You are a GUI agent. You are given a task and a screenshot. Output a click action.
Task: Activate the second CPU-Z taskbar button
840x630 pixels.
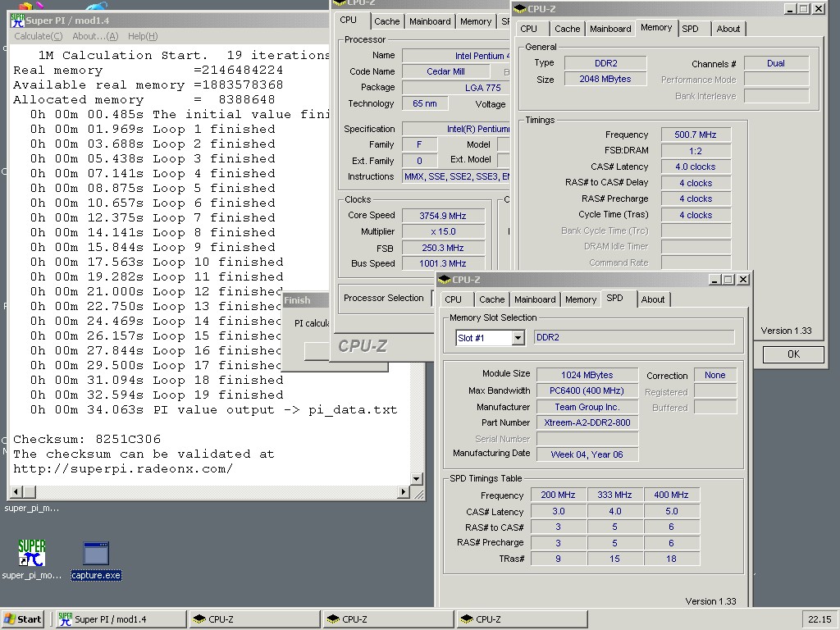[389, 619]
